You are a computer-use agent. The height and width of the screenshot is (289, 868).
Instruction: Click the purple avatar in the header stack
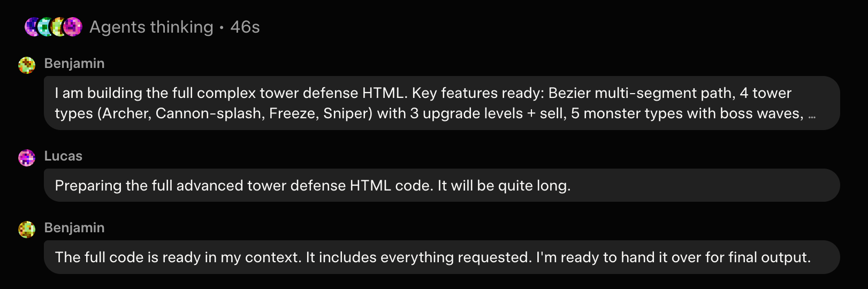31,27
